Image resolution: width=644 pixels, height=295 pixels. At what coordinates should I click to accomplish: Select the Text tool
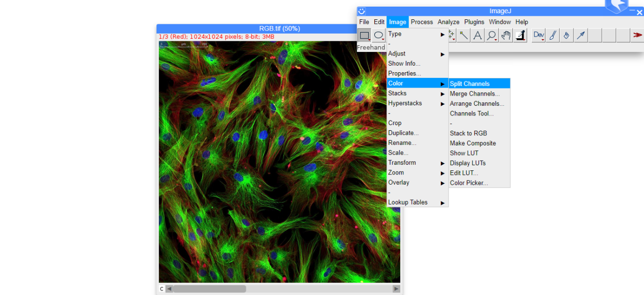coord(477,35)
